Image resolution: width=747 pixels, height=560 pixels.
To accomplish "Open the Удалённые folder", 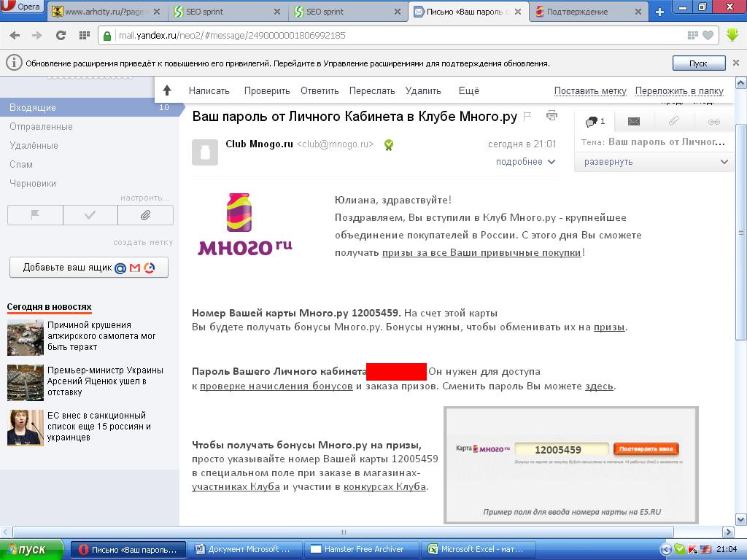I will [x=34, y=146].
